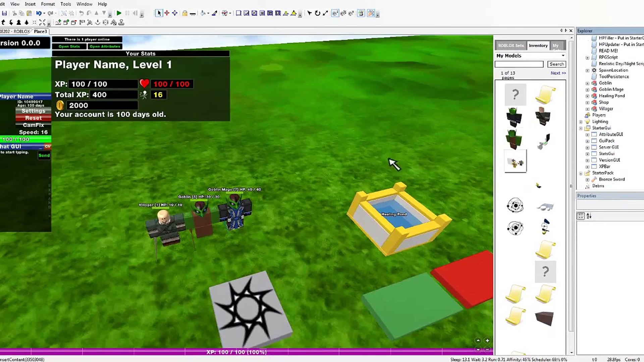The width and height of the screenshot is (644, 362).
Task: Click the Open Attributes button
Action: point(105,46)
